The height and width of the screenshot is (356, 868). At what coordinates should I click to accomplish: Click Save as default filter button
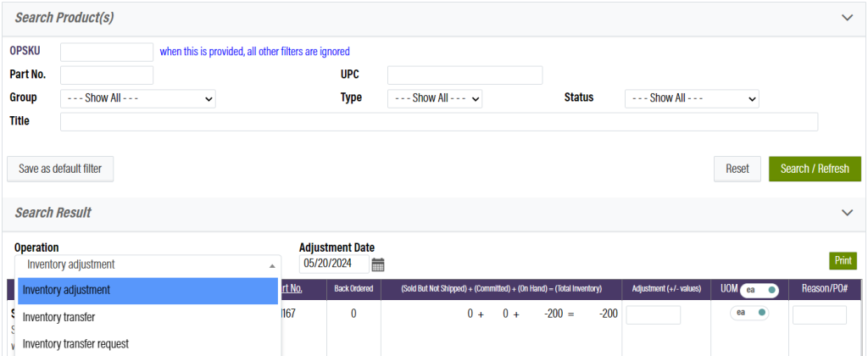pos(60,169)
